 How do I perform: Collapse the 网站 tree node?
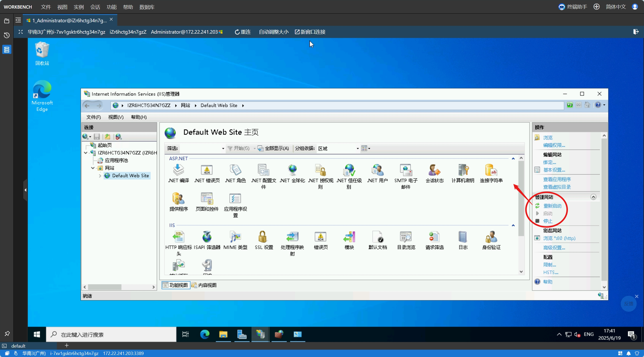click(x=93, y=168)
